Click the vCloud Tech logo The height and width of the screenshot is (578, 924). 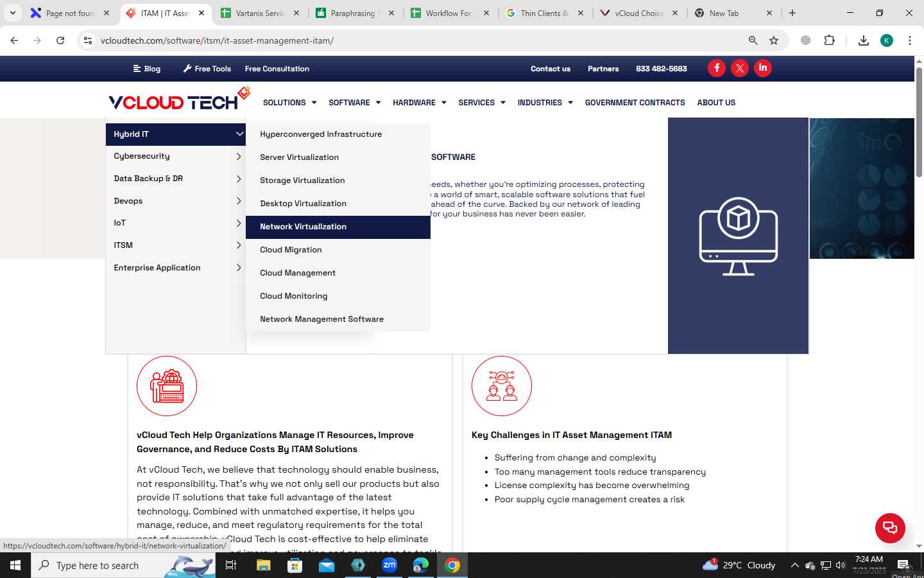click(x=180, y=100)
